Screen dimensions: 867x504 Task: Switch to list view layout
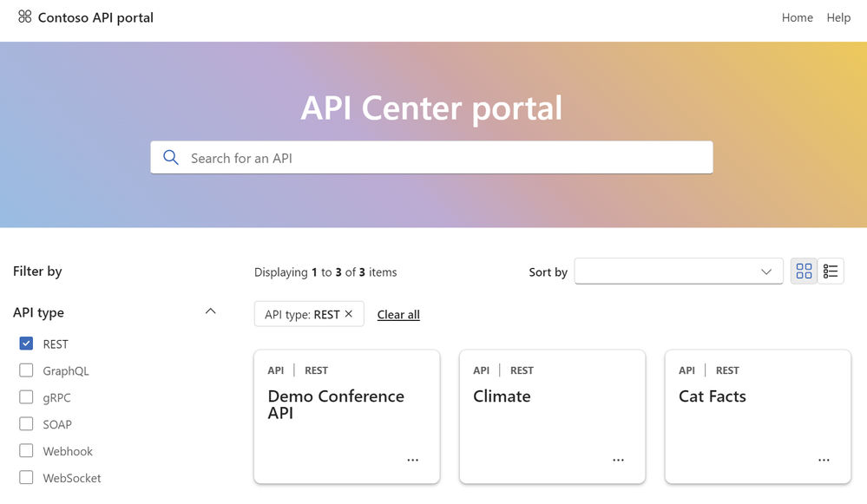click(x=830, y=272)
